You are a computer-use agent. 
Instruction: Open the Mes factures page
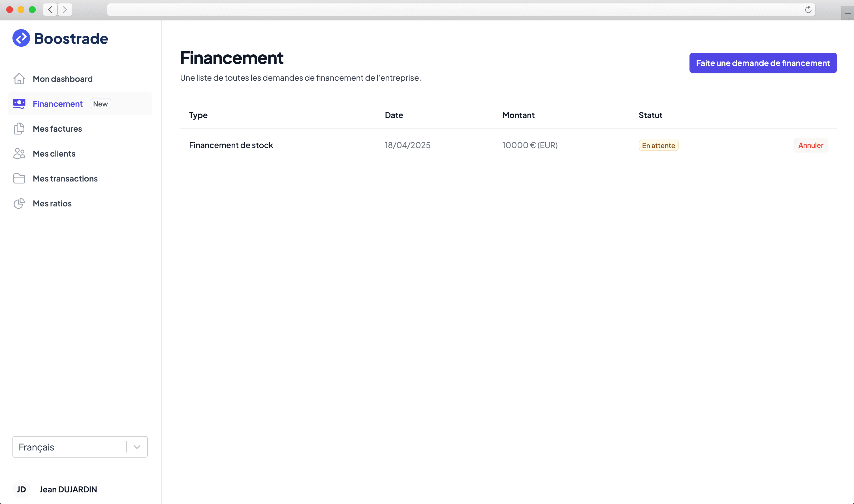pyautogui.click(x=80, y=129)
